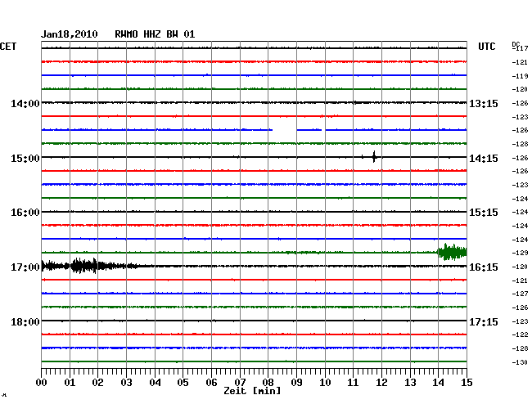Select the 15:00 CET time label
This screenshot has height=404, width=532.
coord(25,159)
